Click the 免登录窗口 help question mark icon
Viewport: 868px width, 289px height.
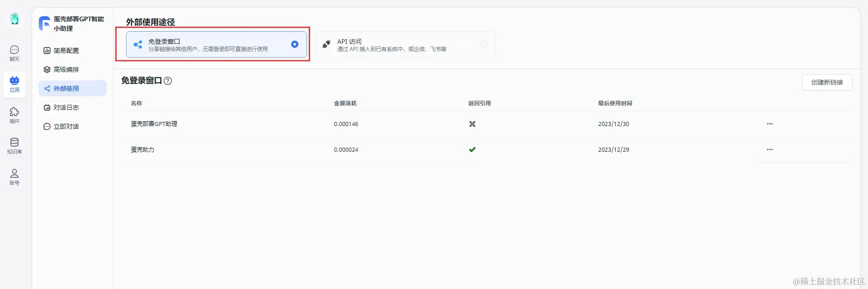(168, 81)
